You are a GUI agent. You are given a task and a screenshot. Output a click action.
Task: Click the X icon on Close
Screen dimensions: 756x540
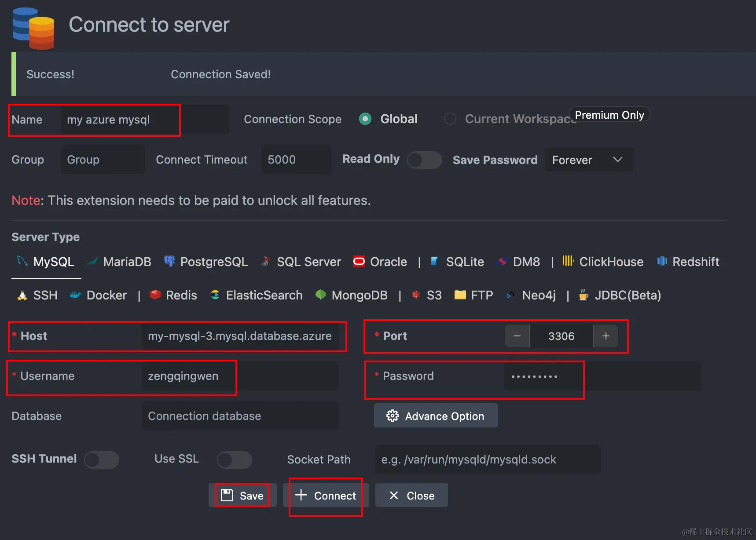pos(394,496)
